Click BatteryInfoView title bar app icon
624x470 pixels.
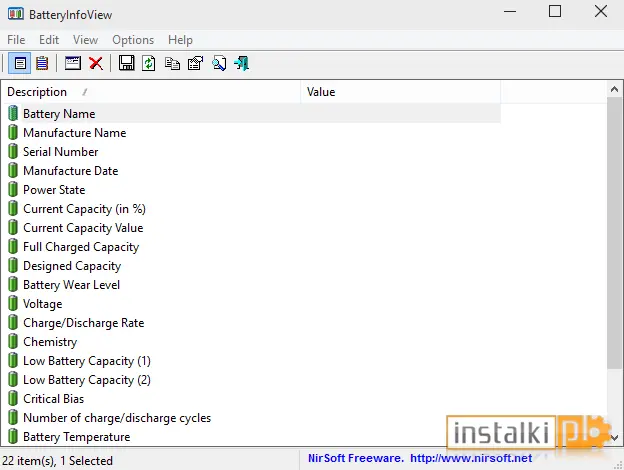[16, 14]
